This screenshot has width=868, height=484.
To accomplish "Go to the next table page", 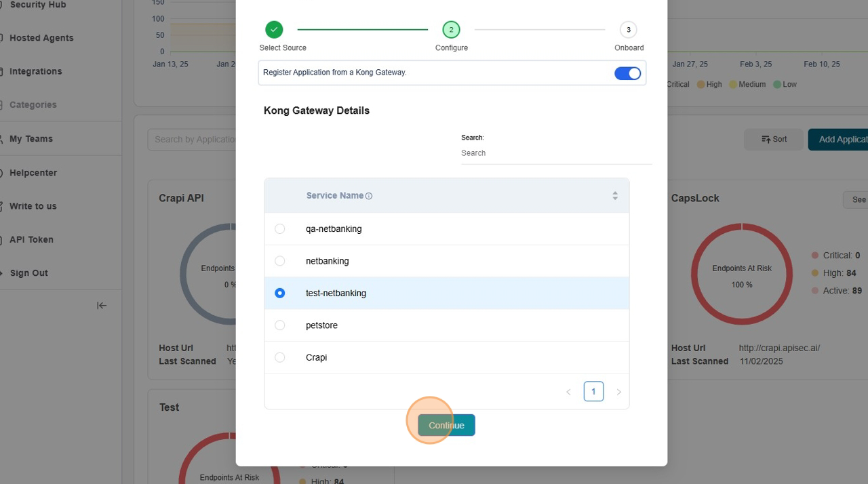I will 618,392.
